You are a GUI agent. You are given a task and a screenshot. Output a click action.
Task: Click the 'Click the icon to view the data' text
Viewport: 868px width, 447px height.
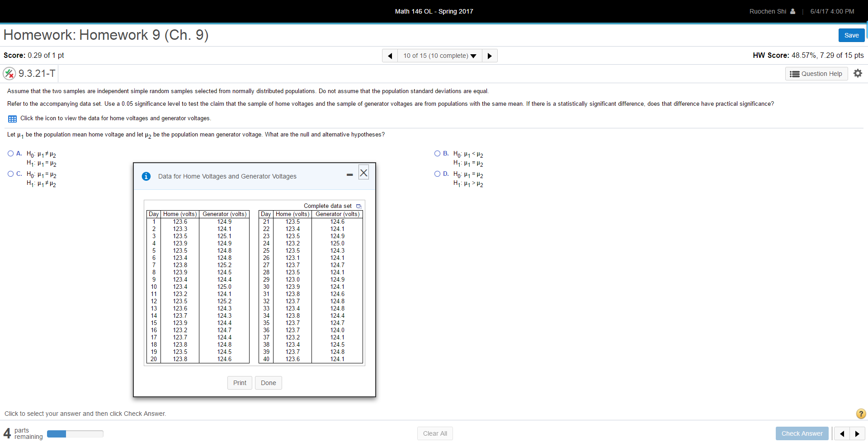(x=116, y=118)
